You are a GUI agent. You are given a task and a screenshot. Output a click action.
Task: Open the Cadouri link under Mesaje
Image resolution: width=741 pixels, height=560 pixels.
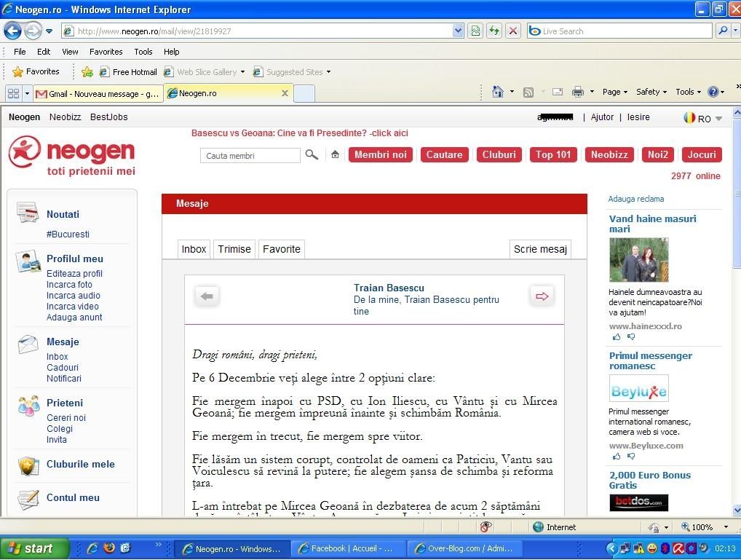[63, 368]
